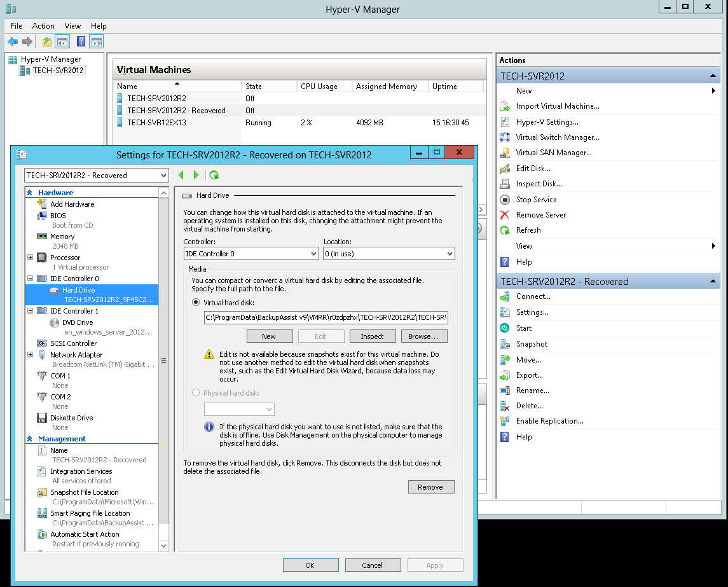Image resolution: width=728 pixels, height=587 pixels.
Task: Select BIOS in the hardware tree
Action: 58,216
